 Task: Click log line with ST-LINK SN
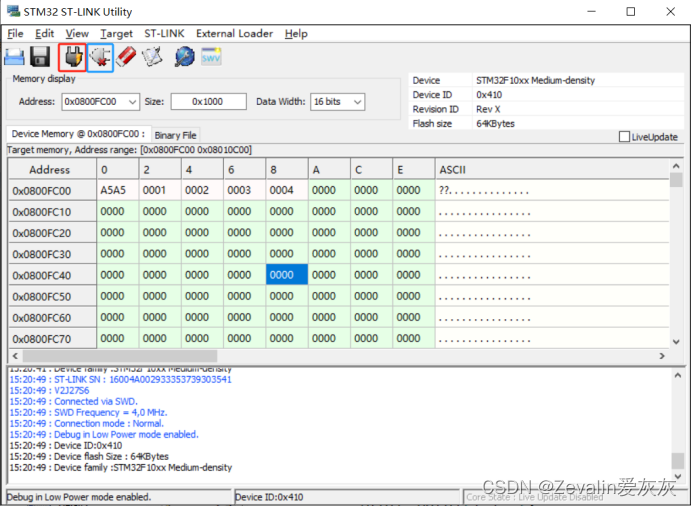(x=120, y=379)
